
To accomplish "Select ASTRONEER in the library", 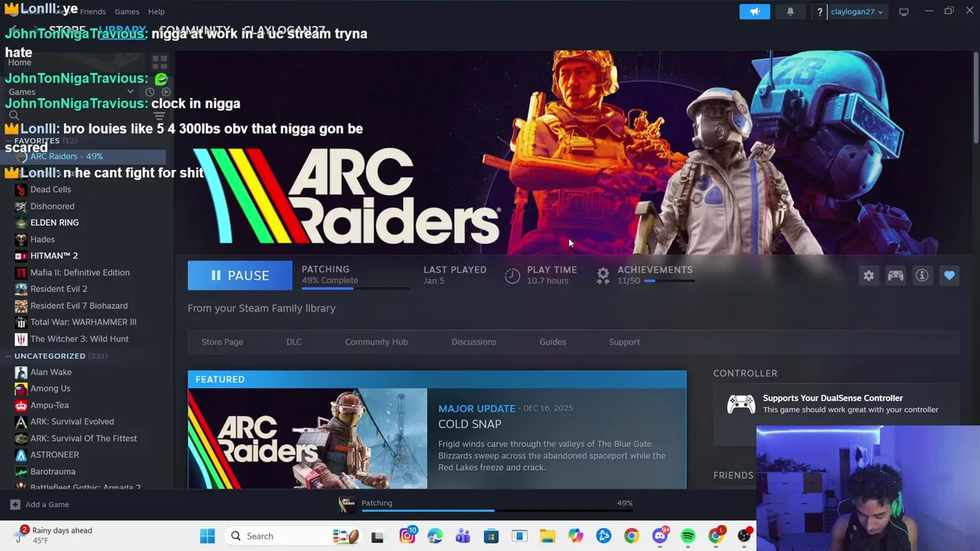I will (x=54, y=455).
